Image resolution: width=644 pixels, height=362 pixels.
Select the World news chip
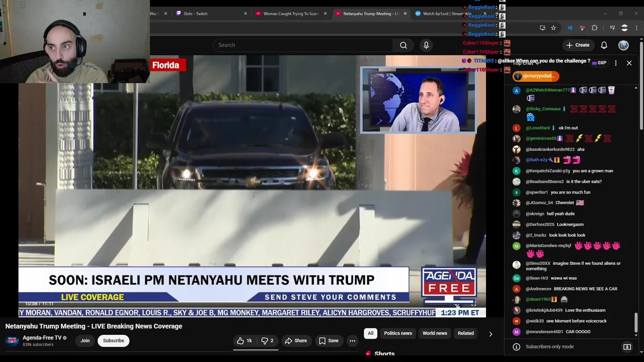point(435,333)
